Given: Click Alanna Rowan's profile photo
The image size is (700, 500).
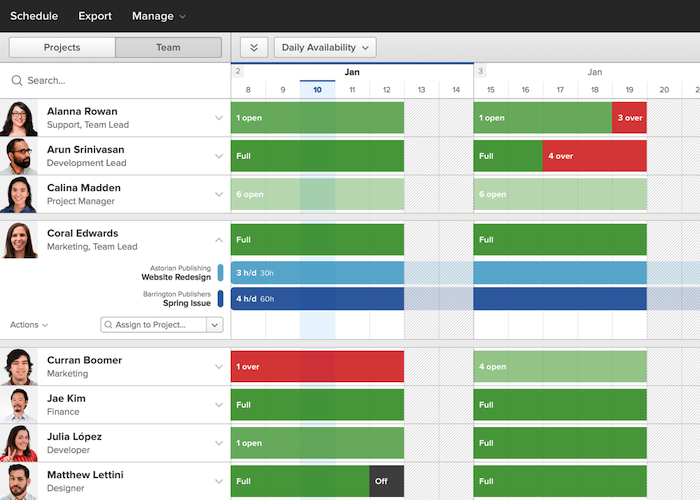Looking at the screenshot, I should [x=19, y=118].
